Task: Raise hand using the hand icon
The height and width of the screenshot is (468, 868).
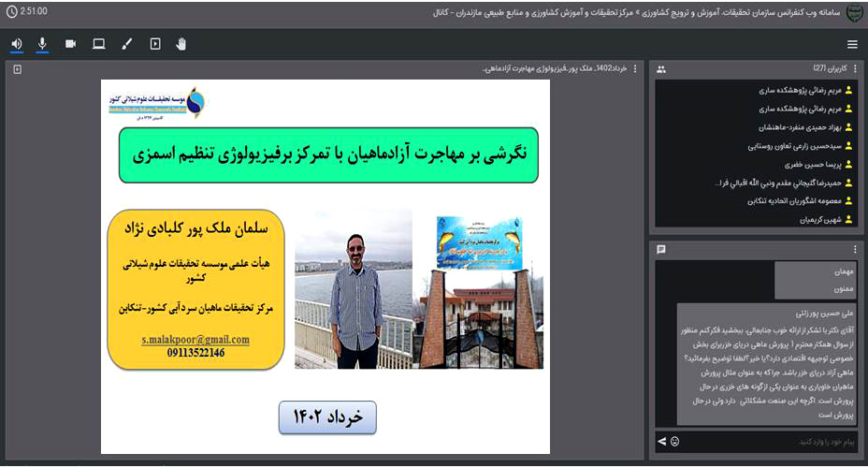Action: coord(181,44)
